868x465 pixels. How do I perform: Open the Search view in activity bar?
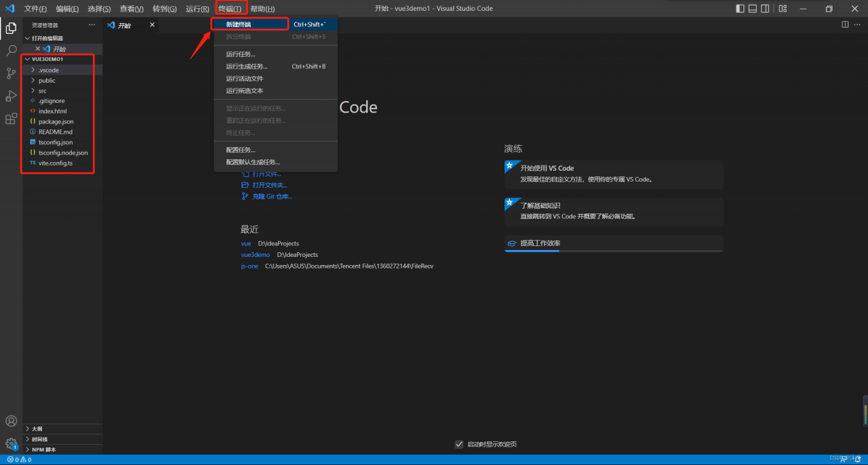[x=11, y=51]
